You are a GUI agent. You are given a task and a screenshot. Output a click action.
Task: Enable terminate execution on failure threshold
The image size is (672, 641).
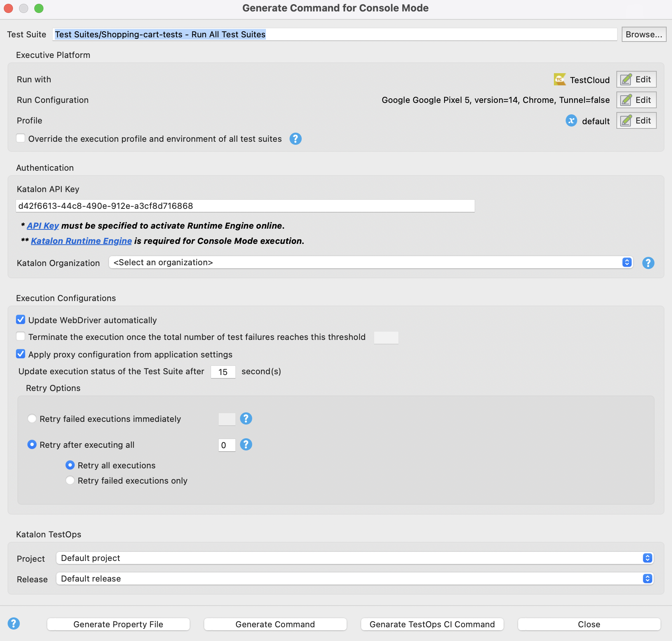(21, 337)
